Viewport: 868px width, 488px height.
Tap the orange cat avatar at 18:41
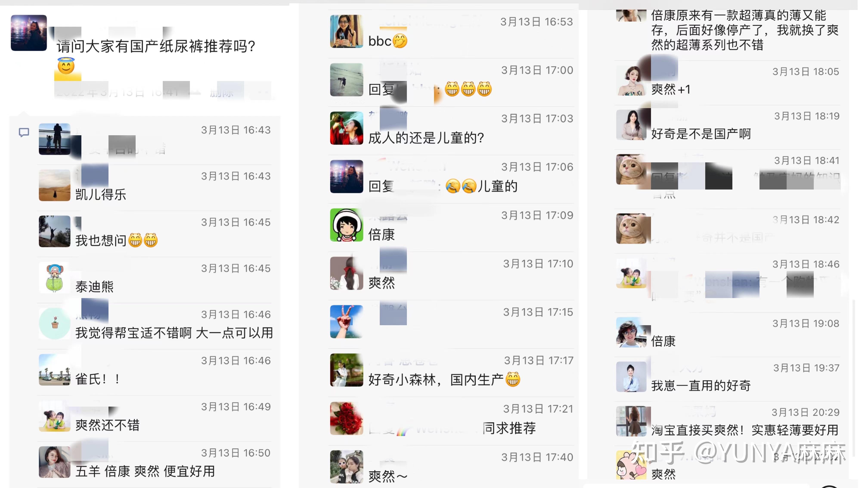(631, 169)
